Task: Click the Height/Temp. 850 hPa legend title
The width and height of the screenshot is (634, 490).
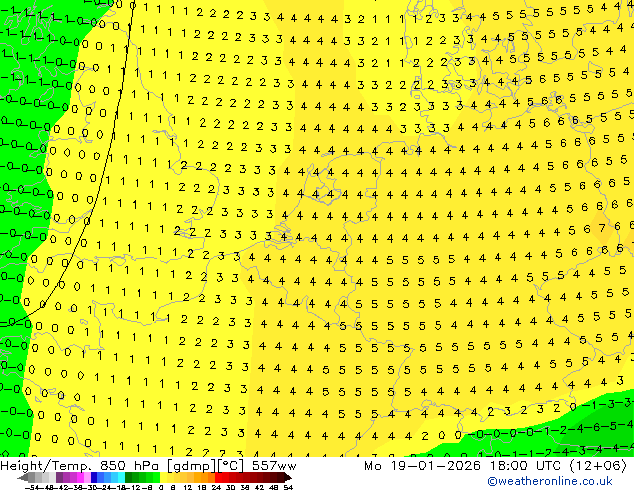Action: [x=79, y=466]
